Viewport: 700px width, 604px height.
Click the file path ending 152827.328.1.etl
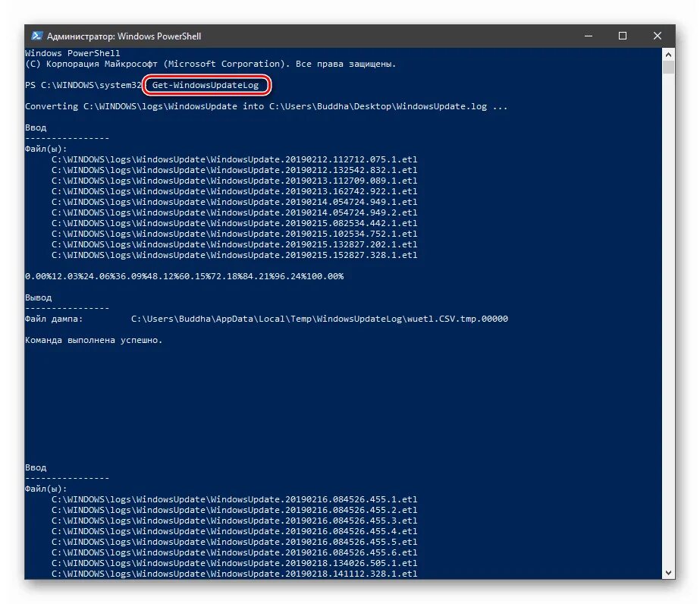pos(234,255)
